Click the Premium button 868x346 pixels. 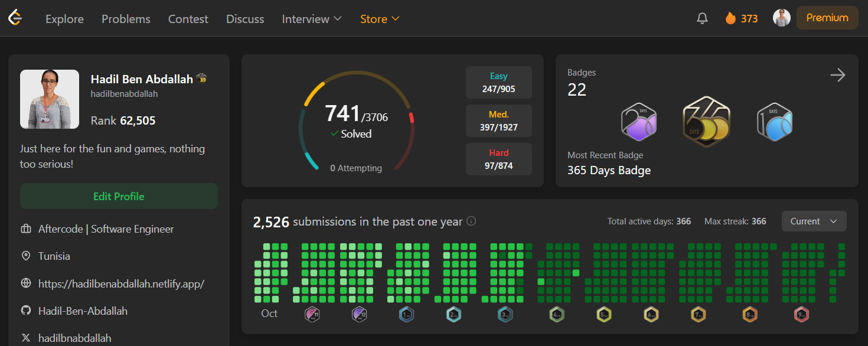click(x=827, y=18)
